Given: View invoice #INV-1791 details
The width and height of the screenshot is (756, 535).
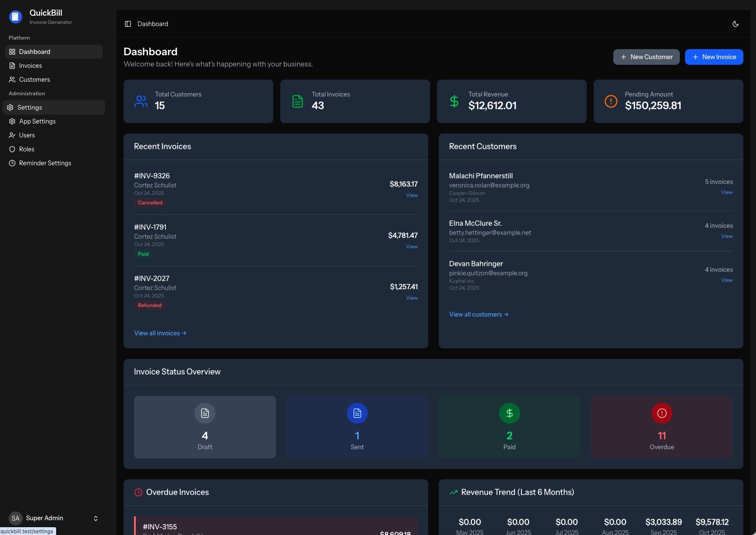Looking at the screenshot, I should [411, 247].
